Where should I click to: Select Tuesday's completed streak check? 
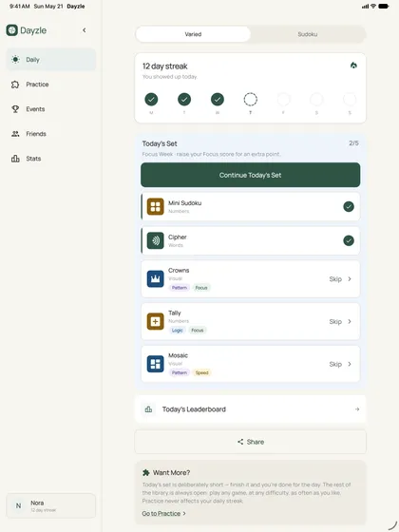coord(184,100)
